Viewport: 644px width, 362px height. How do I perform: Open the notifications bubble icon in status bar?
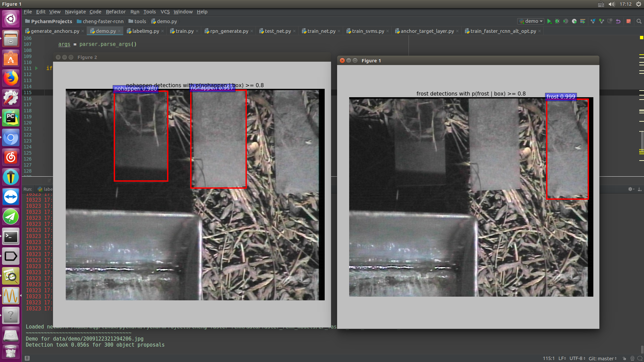pyautogui.click(x=640, y=358)
